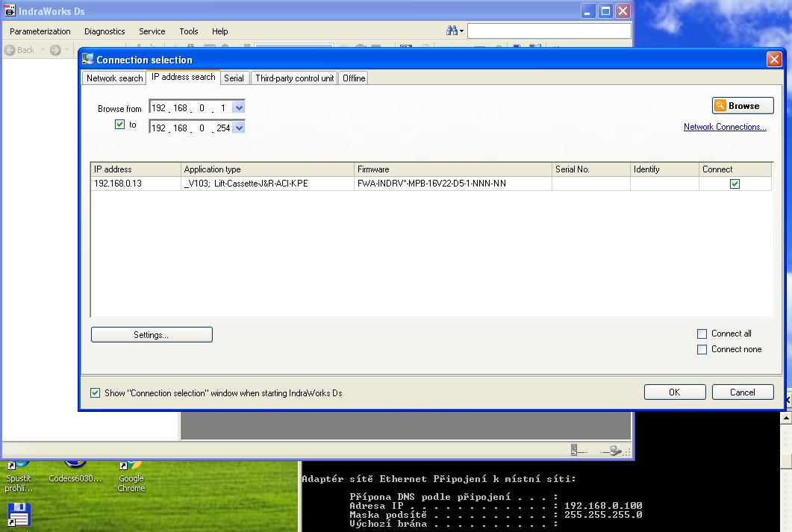Click the Forward arrow icon

tap(55, 50)
